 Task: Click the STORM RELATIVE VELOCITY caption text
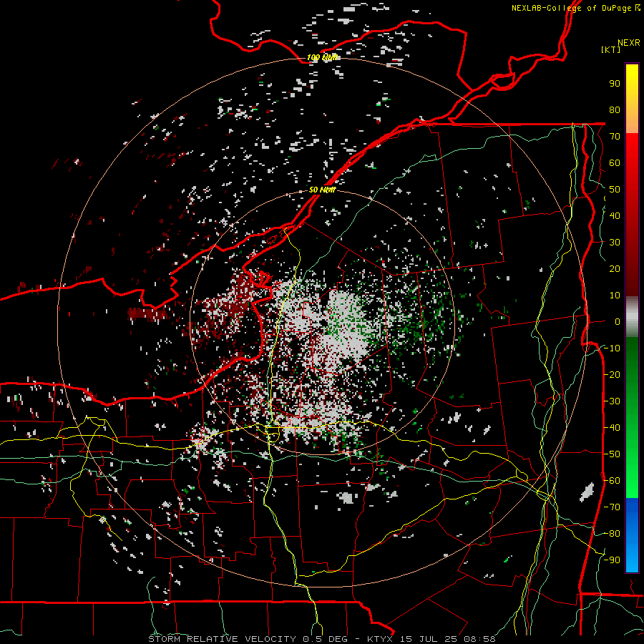[x=222, y=639]
